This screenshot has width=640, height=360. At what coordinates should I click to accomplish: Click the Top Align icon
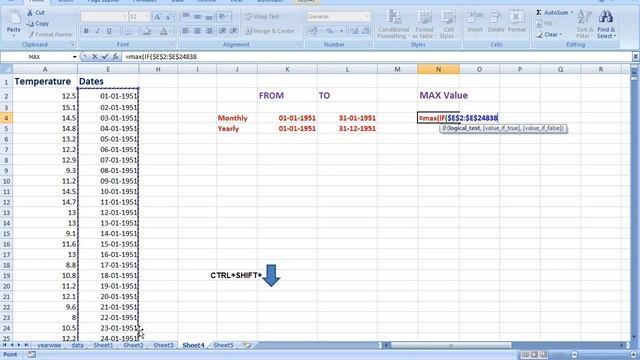click(186, 16)
